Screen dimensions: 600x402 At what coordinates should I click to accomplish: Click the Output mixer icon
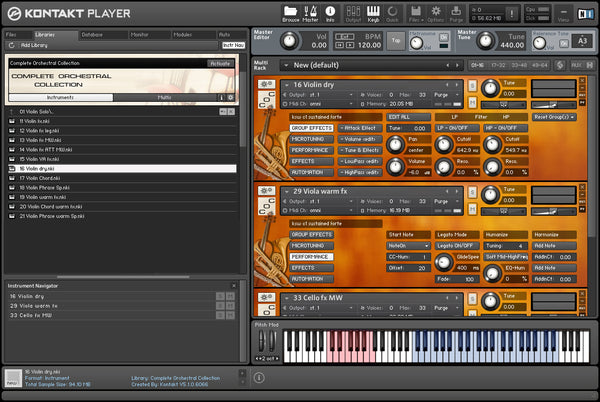(x=353, y=12)
